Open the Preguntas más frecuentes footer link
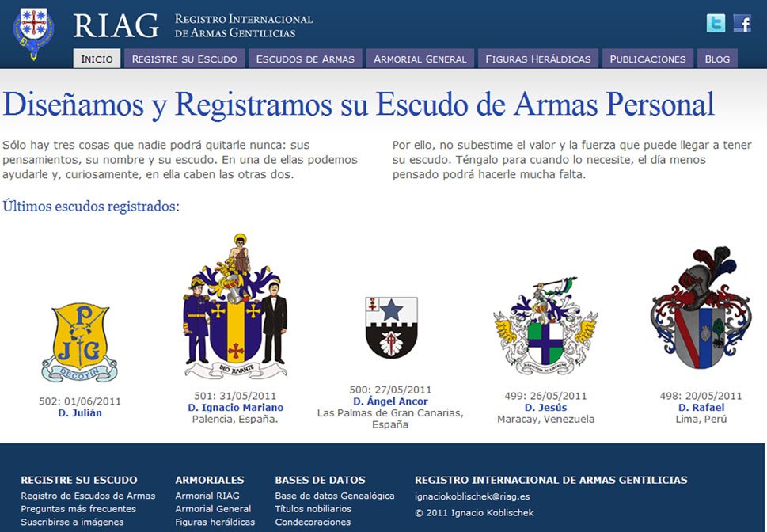The width and height of the screenshot is (767, 532). [78, 509]
